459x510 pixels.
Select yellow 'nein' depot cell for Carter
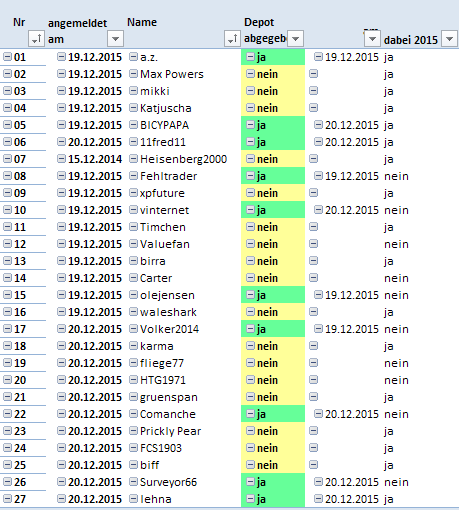pos(273,278)
